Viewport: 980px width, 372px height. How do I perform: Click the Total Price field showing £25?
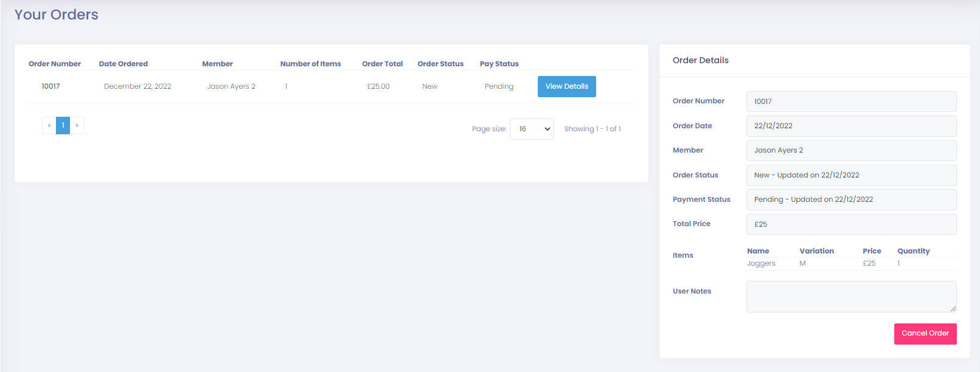(x=850, y=224)
